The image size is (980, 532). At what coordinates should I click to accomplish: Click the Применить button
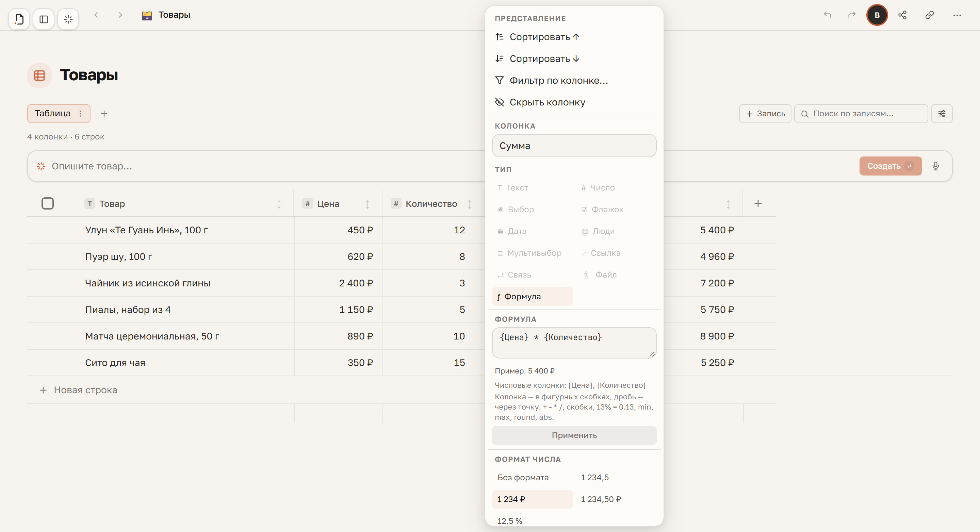[x=574, y=435]
